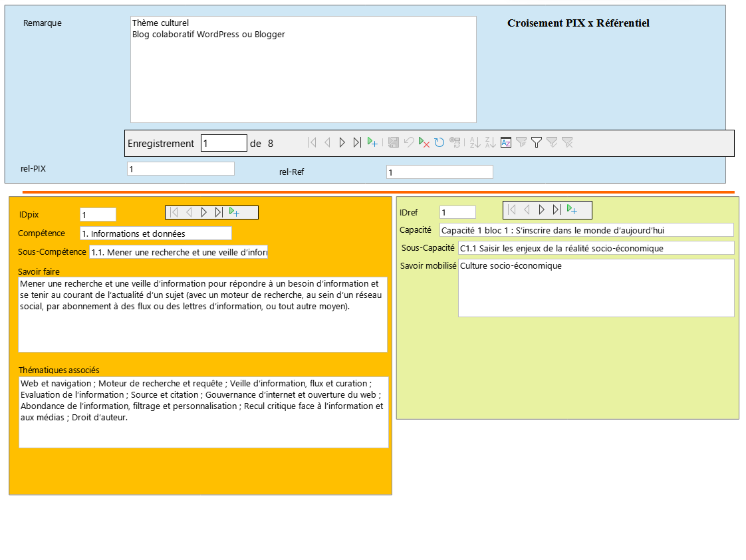
Task: Click the Capacité field
Action: [x=586, y=230]
